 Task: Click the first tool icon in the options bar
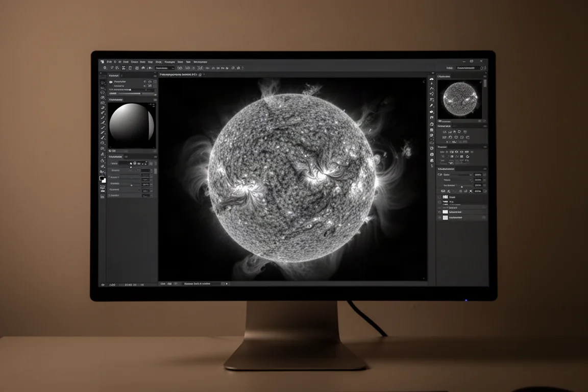tap(105, 68)
